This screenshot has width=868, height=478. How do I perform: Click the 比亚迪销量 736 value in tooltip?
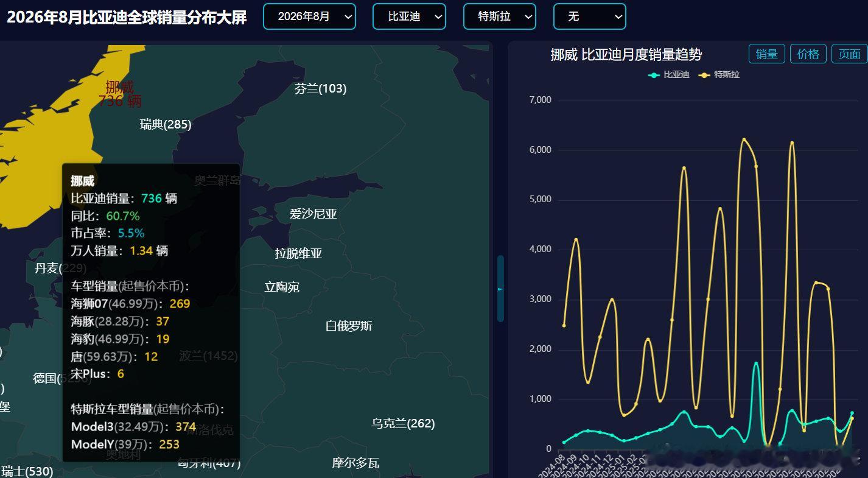[x=152, y=199]
